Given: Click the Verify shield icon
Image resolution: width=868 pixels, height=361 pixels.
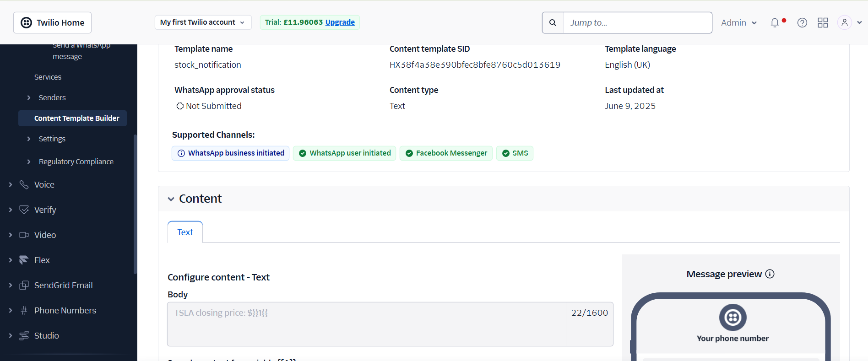Looking at the screenshot, I should click(24, 210).
